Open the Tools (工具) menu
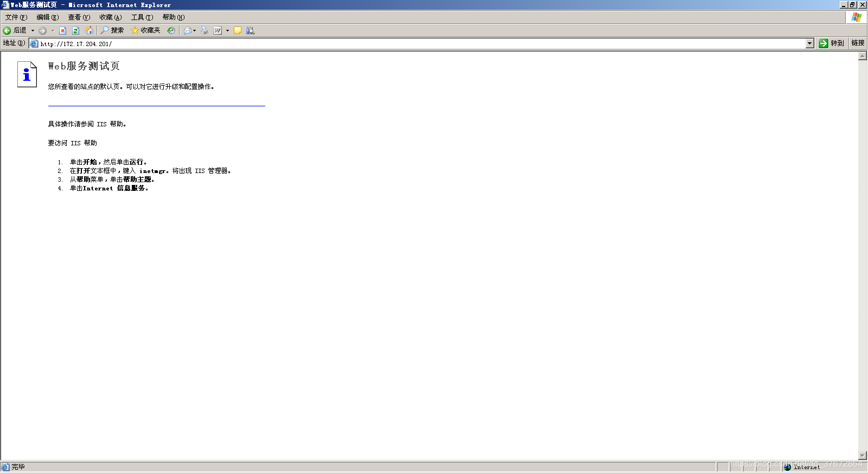Screen dimensions: 868x474 click(142, 17)
